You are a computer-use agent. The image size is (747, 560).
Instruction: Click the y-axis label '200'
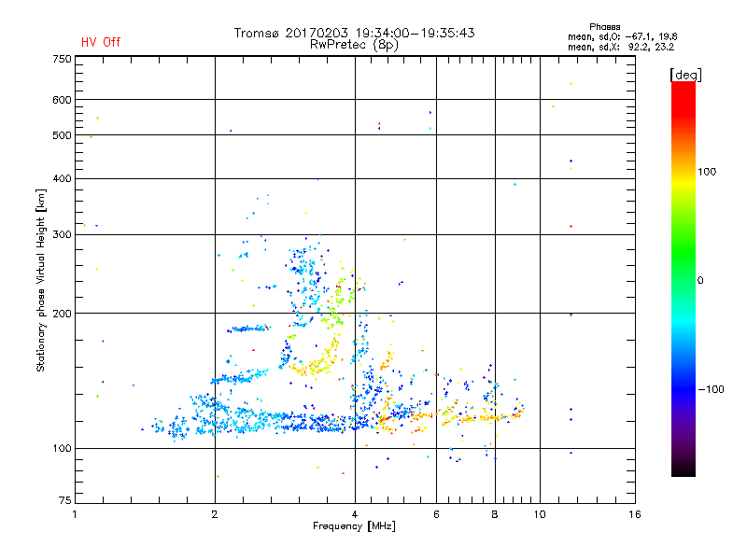coord(62,314)
